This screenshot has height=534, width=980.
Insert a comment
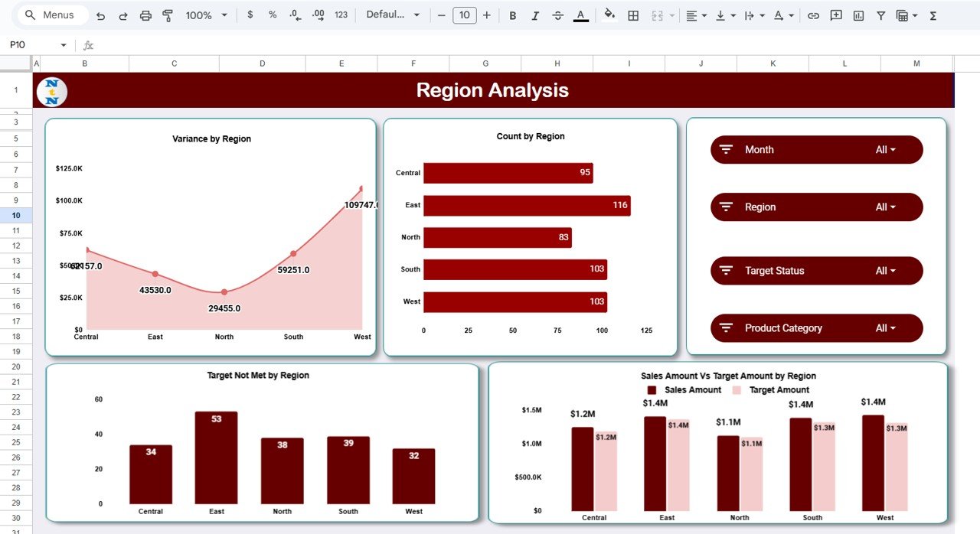tap(835, 15)
